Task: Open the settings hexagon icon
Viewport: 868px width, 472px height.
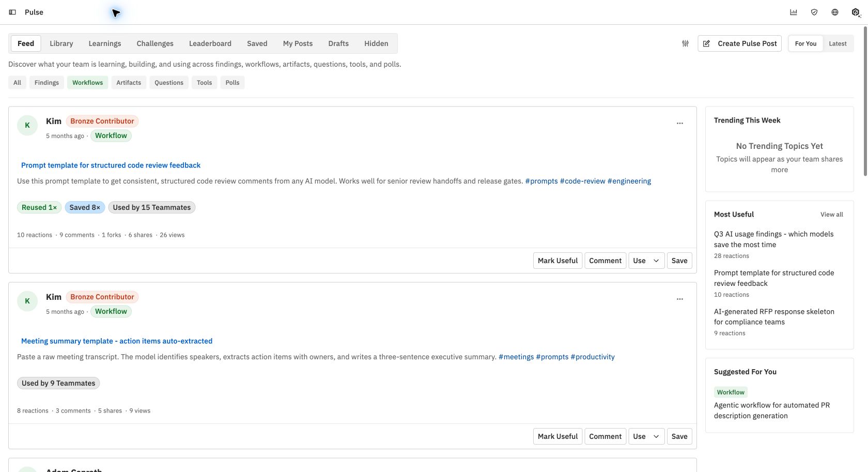Action: 856,12
